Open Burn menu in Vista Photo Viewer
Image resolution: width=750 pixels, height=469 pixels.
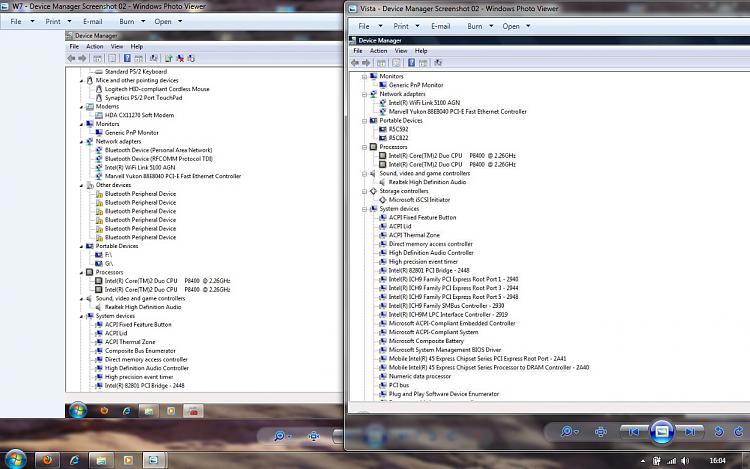click(480, 26)
